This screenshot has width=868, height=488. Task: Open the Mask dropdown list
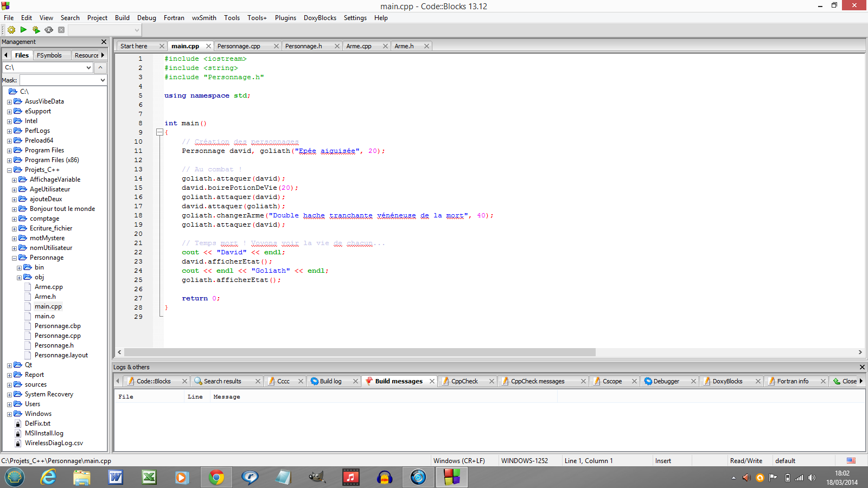[103, 80]
